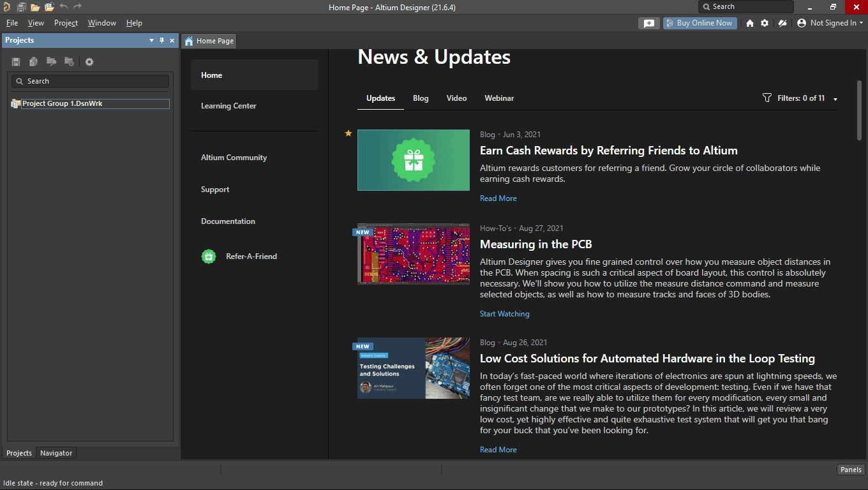Switch to the Projects bottom tab
This screenshot has height=490, width=868.
tap(19, 453)
